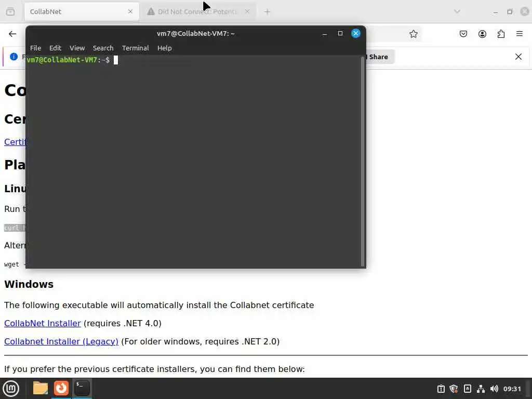Close the CollabNet tab

pos(130,11)
